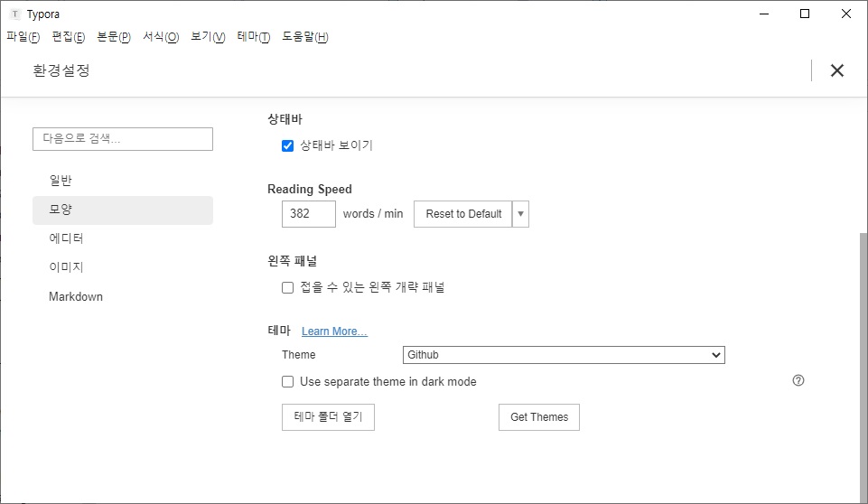Check Use separate theme in dark mode

tap(287, 381)
